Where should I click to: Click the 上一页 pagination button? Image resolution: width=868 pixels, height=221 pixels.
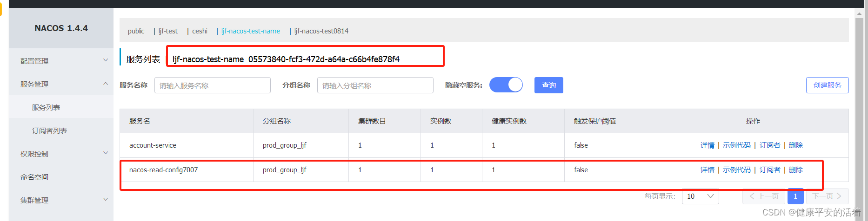coord(764,196)
